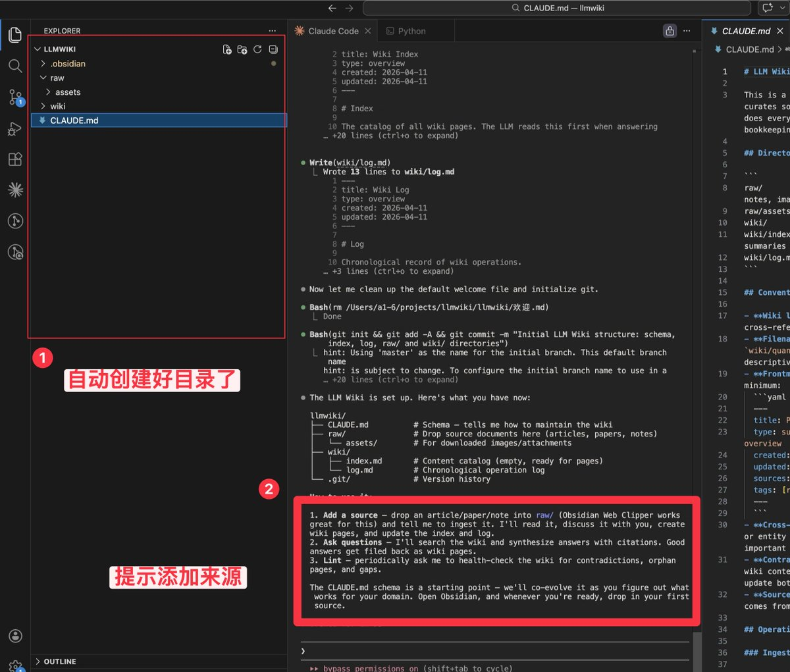Open the Search view in activity bar
This screenshot has height=672, width=790.
pyautogui.click(x=15, y=65)
